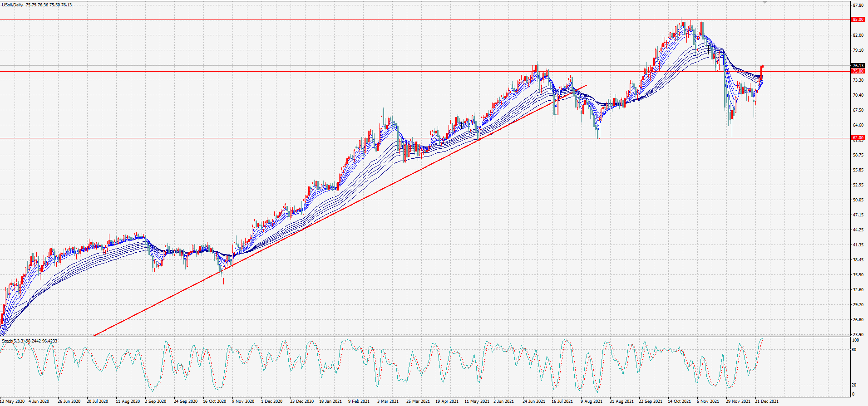Click the 3 Mar 2021 date label
This screenshot has width=868, height=406.
[x=388, y=401]
